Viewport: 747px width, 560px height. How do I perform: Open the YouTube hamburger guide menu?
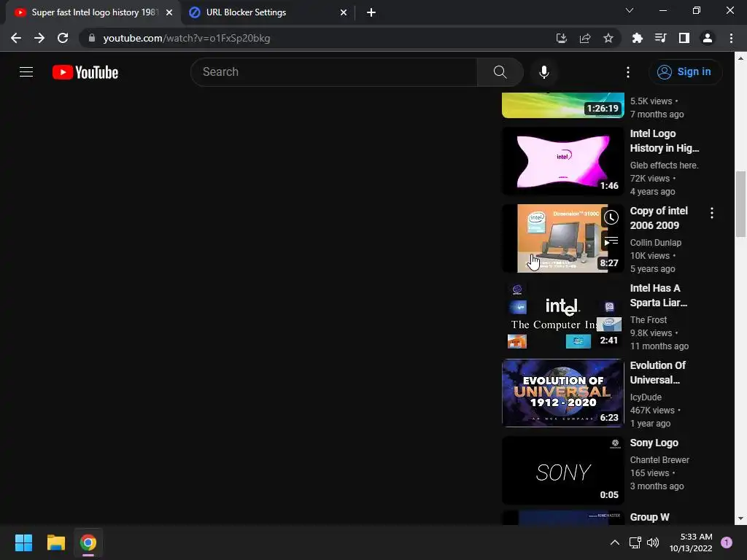[26, 72]
